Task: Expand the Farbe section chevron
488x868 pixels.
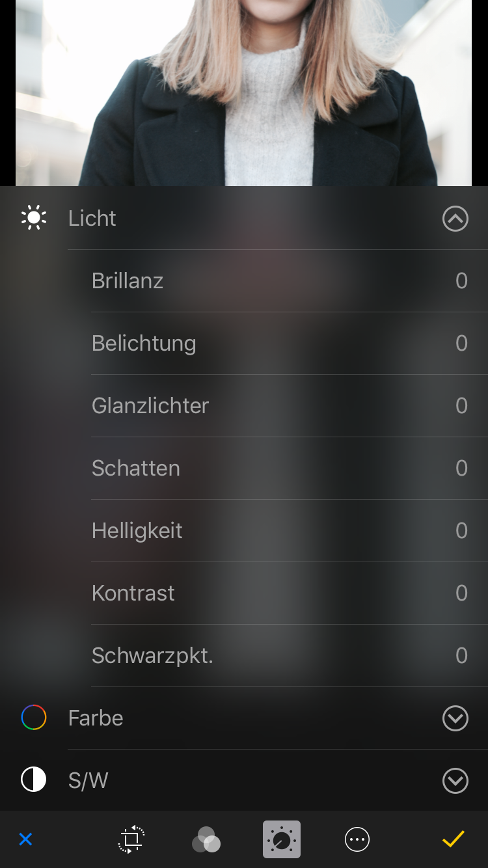Action: pyautogui.click(x=455, y=718)
